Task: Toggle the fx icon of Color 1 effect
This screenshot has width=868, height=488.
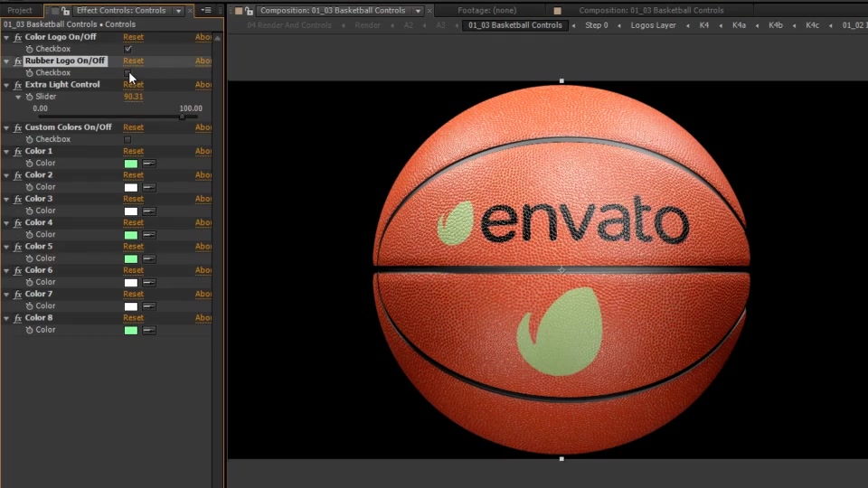Action: 18,151
